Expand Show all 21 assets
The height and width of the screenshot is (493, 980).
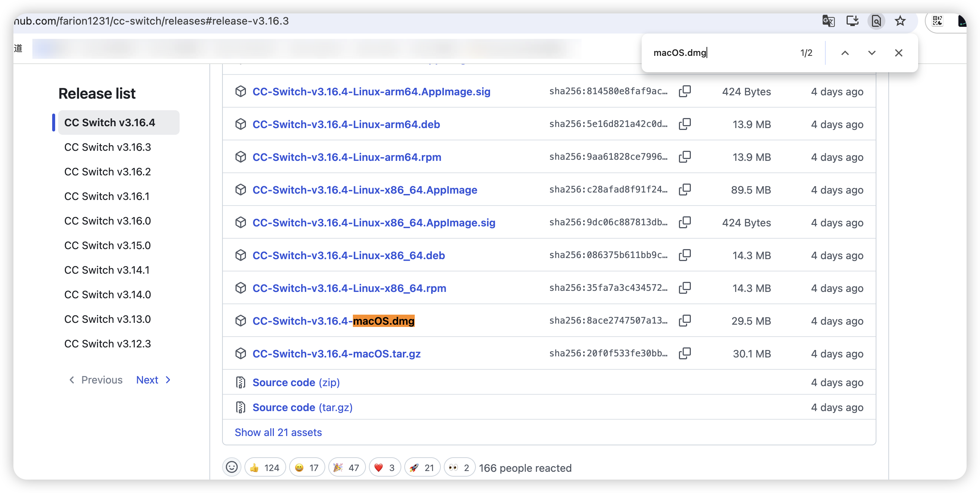pos(278,432)
